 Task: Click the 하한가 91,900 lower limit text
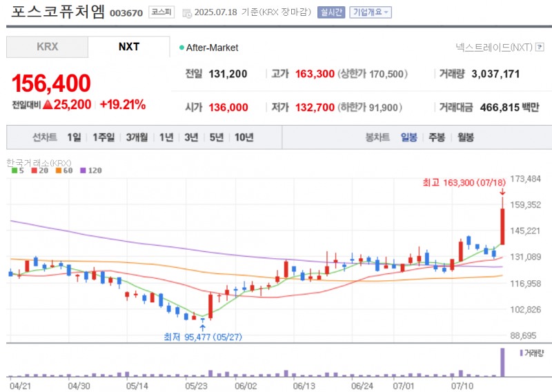coord(370,107)
